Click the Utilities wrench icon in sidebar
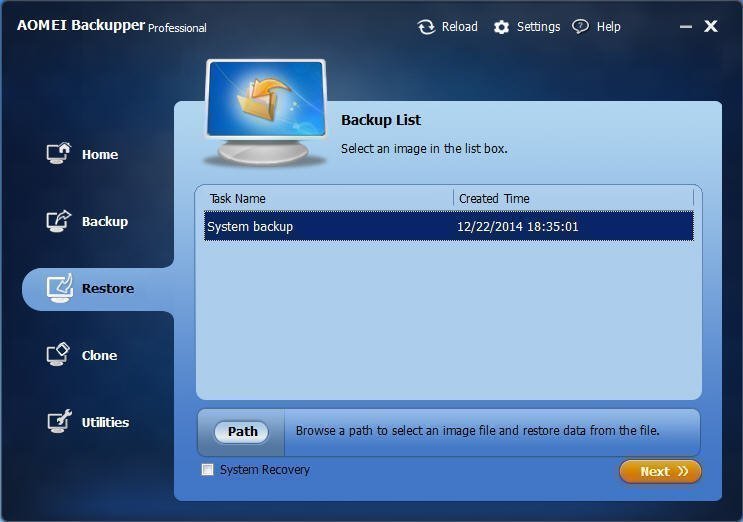Image resolution: width=743 pixels, height=522 pixels. (59, 421)
